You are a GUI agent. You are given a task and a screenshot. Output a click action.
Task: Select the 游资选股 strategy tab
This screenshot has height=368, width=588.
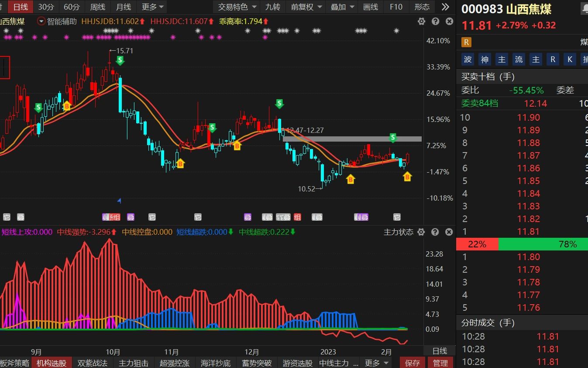tap(298, 363)
